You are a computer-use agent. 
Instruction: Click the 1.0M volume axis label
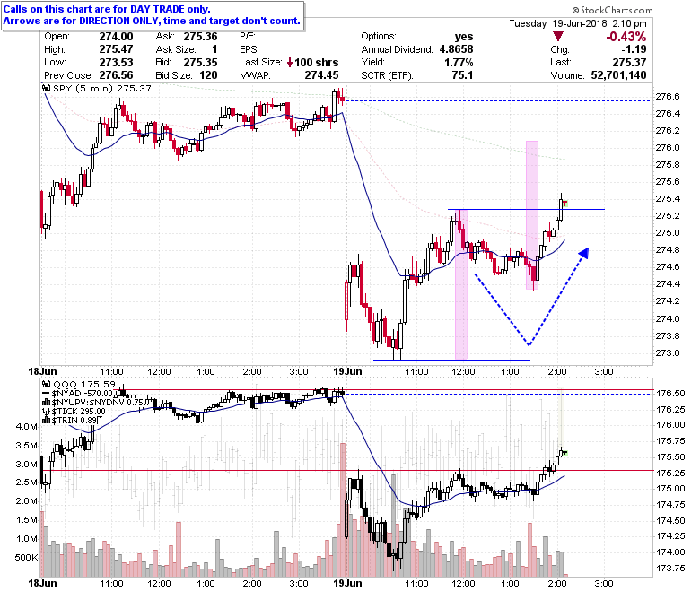(27, 539)
